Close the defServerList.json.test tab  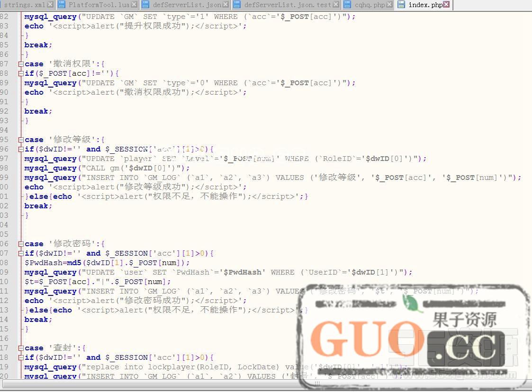coord(336,5)
